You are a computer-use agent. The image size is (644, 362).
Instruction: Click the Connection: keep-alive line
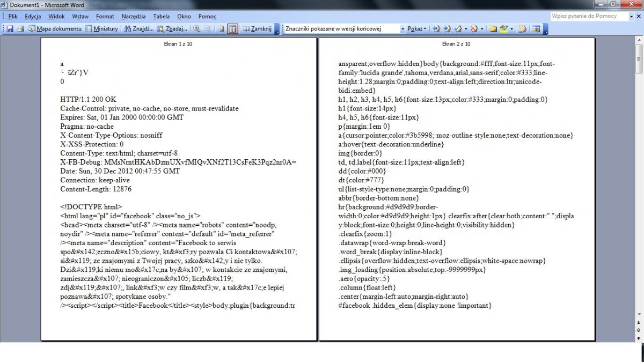(x=95, y=180)
